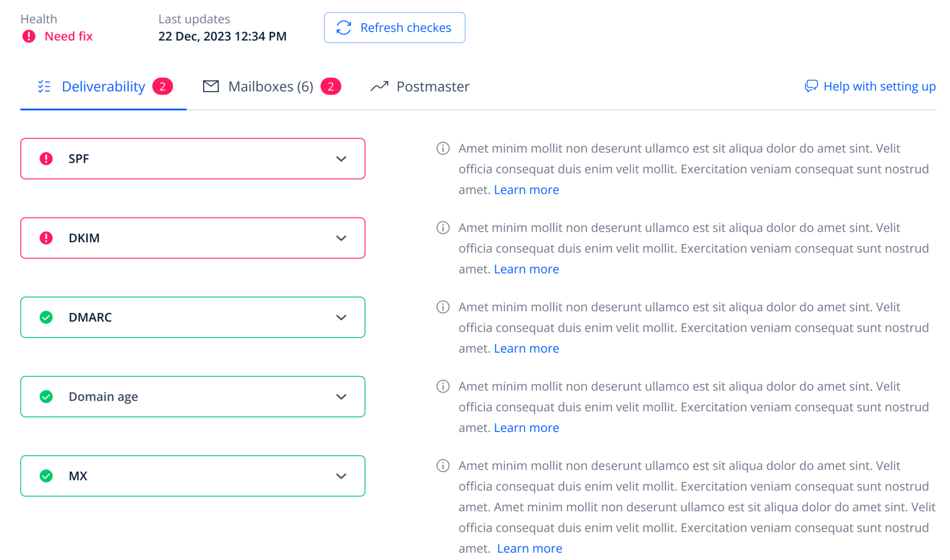Follow the Learn more link for DKIM
This screenshot has height=560, width=950.
pyautogui.click(x=526, y=269)
